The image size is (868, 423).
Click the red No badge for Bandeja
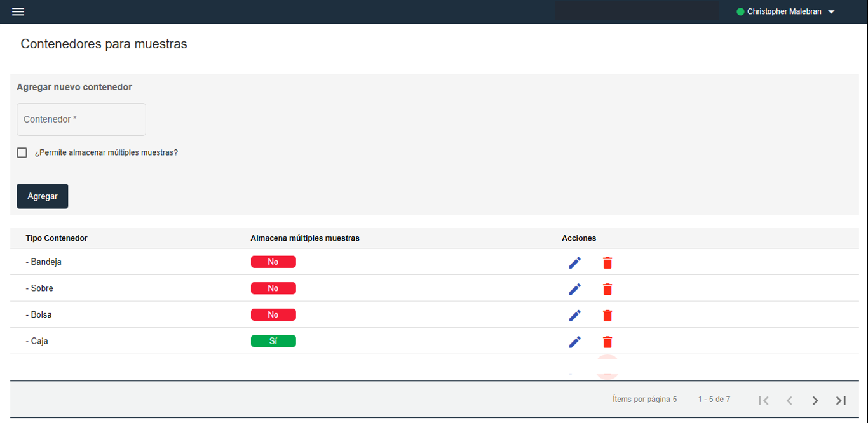[x=273, y=262]
